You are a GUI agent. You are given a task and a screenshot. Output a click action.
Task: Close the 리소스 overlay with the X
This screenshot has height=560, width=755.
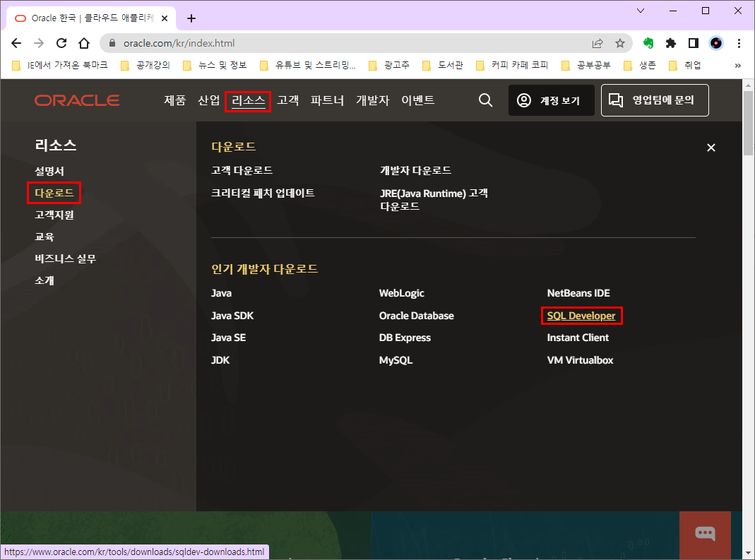click(711, 147)
